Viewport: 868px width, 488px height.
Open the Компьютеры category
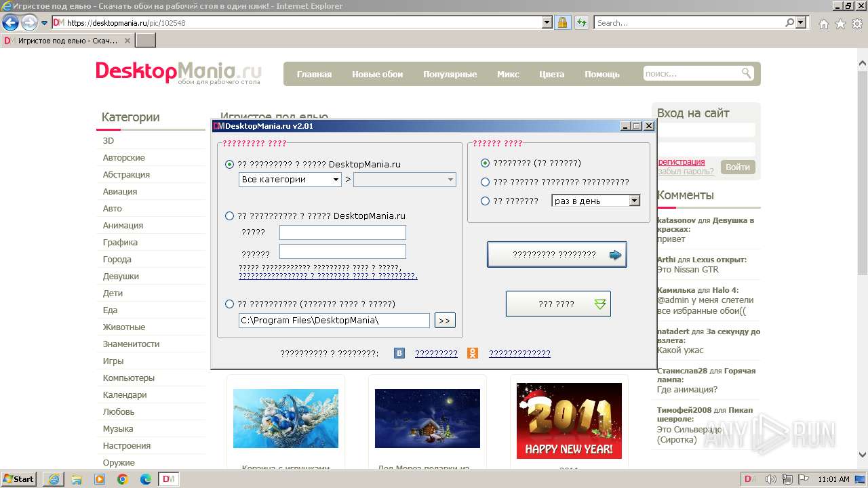[x=129, y=378]
